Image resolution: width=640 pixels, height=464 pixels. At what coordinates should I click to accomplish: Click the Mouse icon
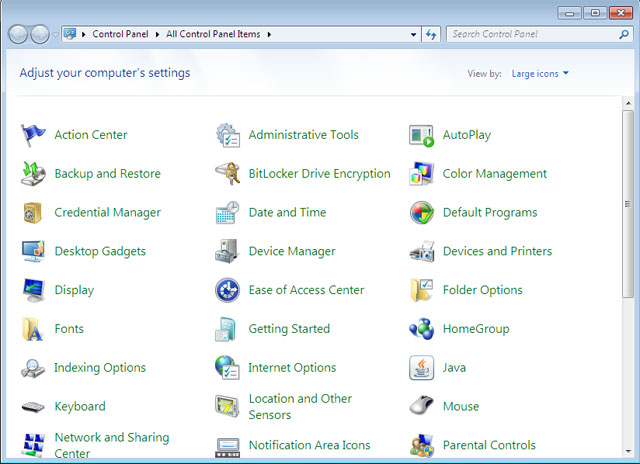point(421,407)
